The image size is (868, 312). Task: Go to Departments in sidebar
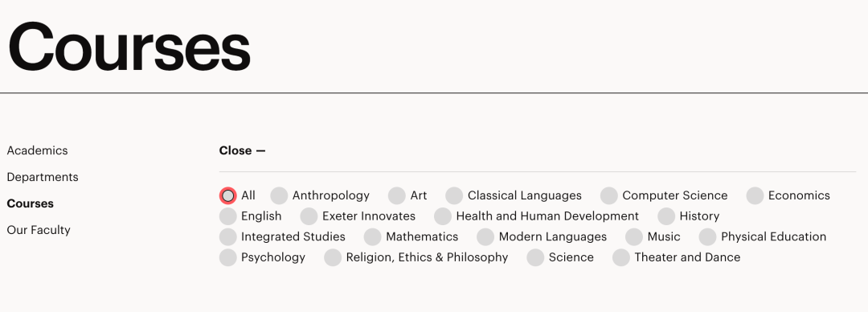[x=43, y=178]
